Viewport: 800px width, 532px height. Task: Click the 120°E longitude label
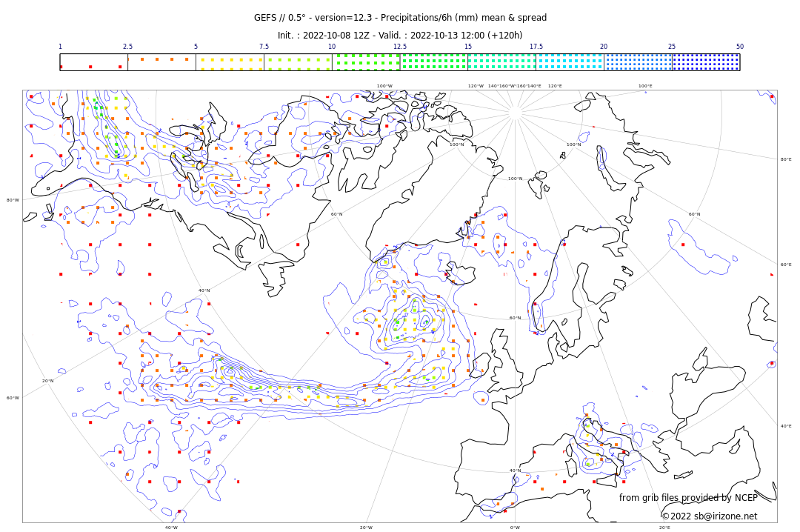tap(555, 86)
